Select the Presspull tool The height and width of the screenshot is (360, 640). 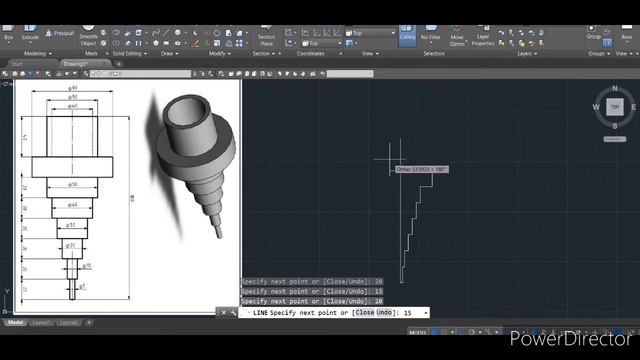point(60,33)
